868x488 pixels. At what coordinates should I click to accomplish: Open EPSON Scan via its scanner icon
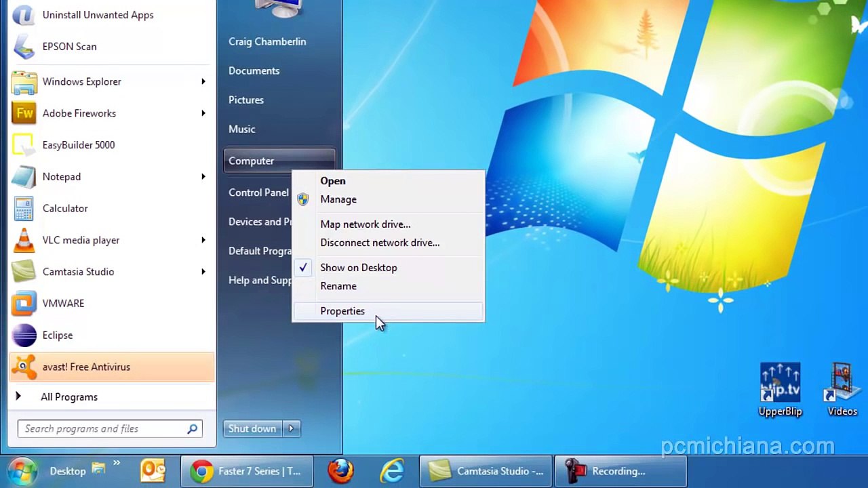pos(24,47)
